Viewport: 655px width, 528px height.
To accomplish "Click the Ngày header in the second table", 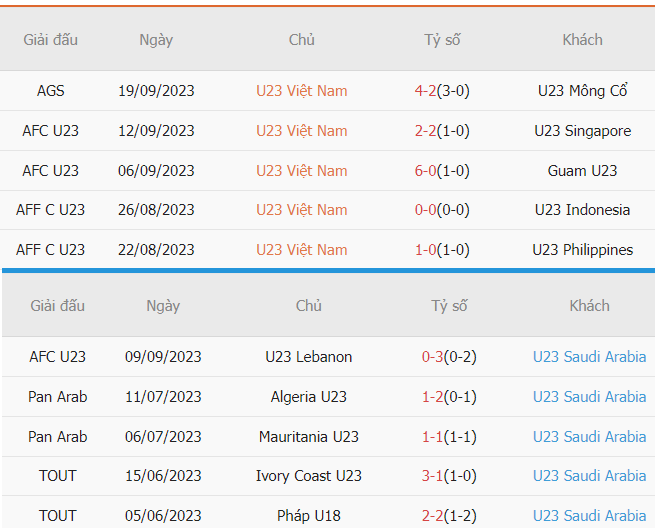I will coord(163,306).
